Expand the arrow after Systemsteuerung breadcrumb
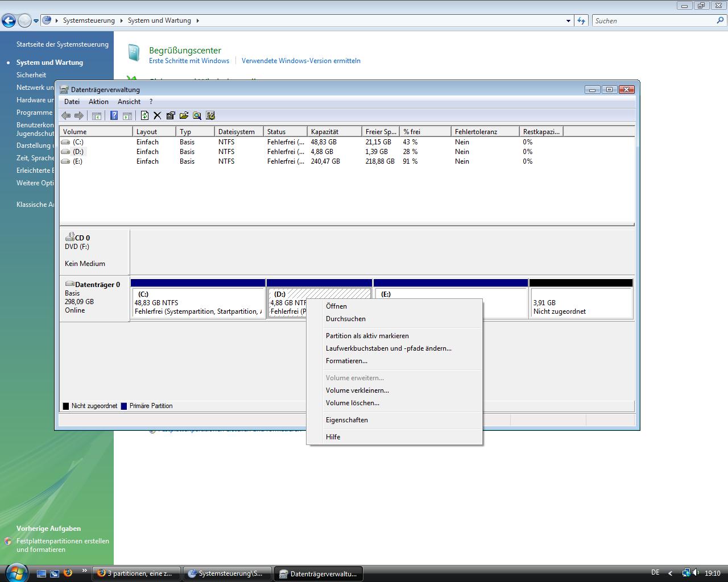 click(121, 20)
